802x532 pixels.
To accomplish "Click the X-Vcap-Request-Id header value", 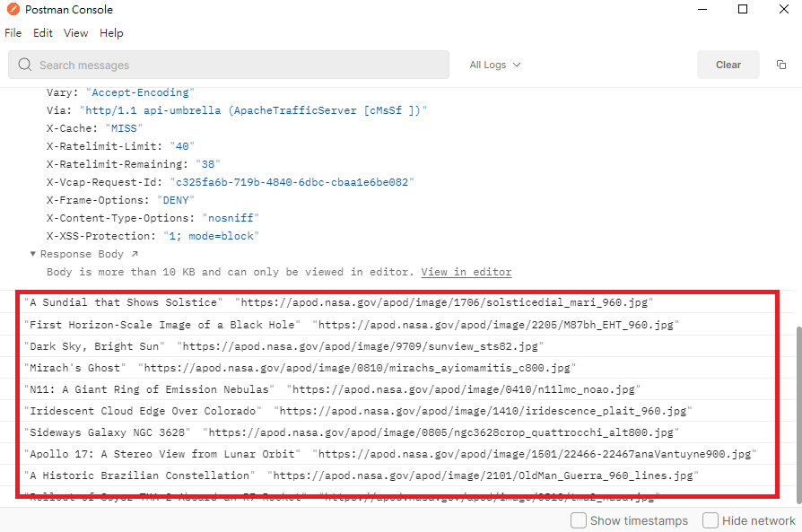I will 292,182.
